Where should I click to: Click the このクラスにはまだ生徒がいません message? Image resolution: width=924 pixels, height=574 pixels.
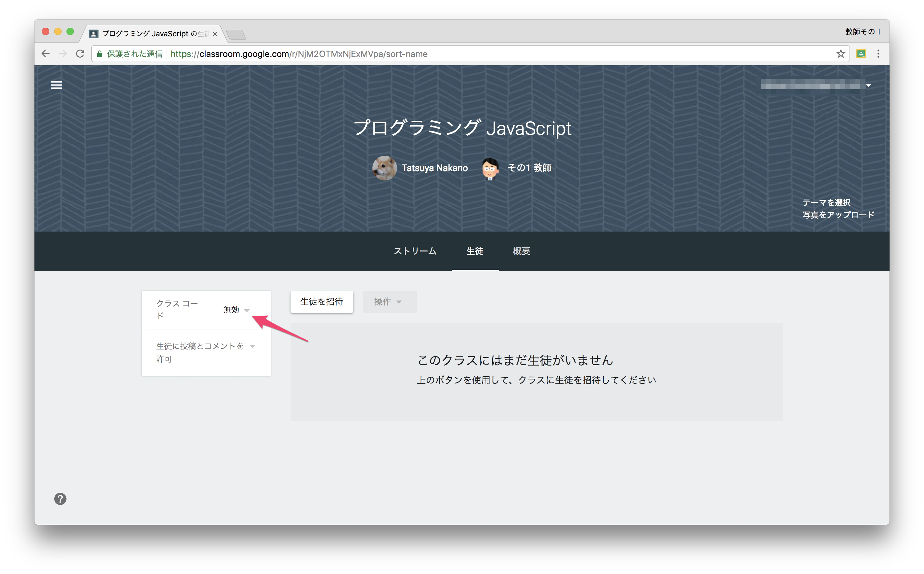[515, 360]
